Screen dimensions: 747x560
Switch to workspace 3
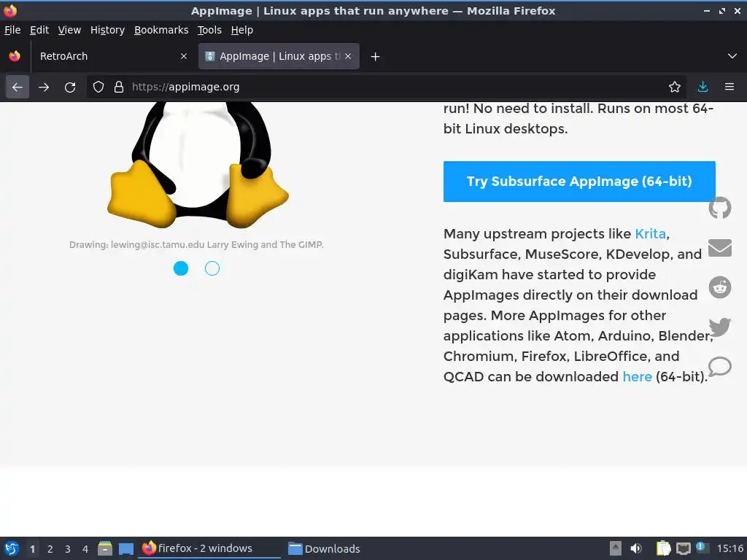coord(68,549)
